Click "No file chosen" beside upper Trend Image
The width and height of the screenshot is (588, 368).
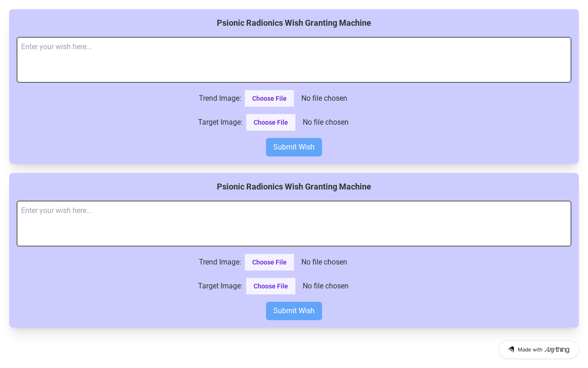click(x=324, y=98)
